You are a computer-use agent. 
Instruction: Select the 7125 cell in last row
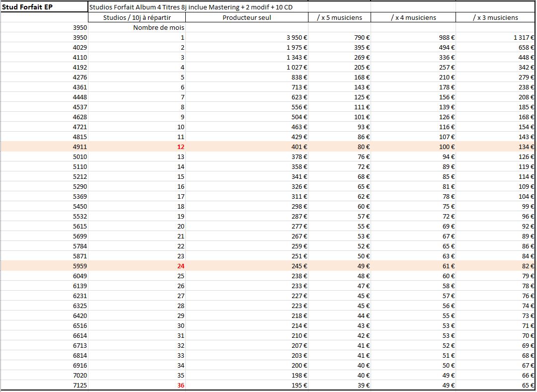click(79, 385)
